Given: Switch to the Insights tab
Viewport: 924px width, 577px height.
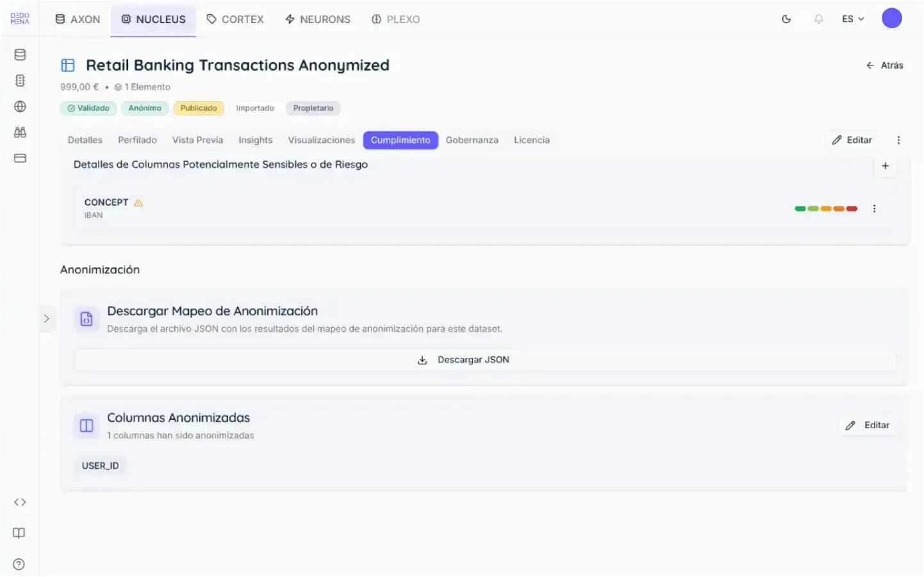Looking at the screenshot, I should tap(256, 140).
